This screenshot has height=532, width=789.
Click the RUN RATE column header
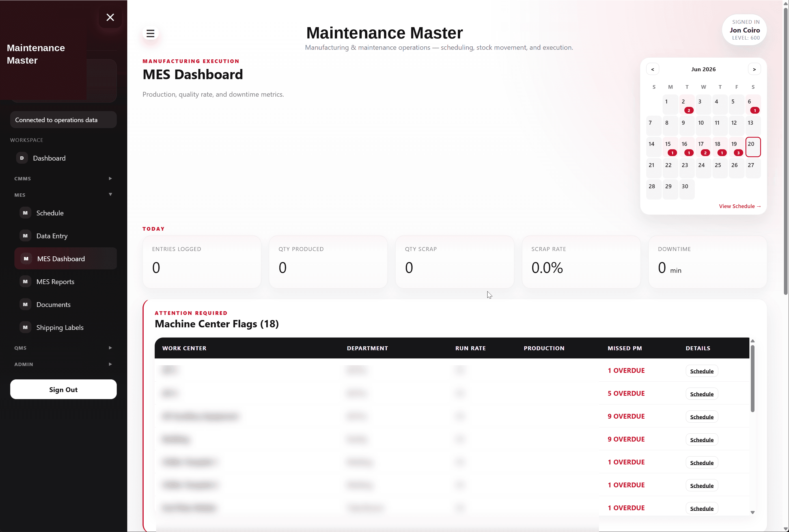[470, 348]
